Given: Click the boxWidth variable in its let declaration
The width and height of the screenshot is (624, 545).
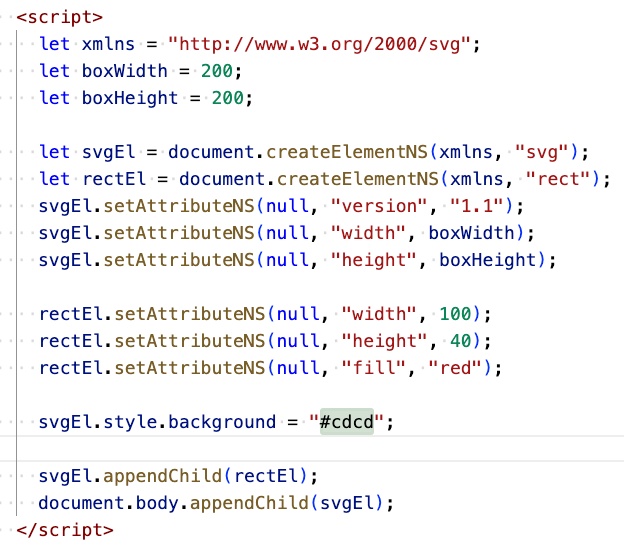Looking at the screenshot, I should click(x=125, y=71).
